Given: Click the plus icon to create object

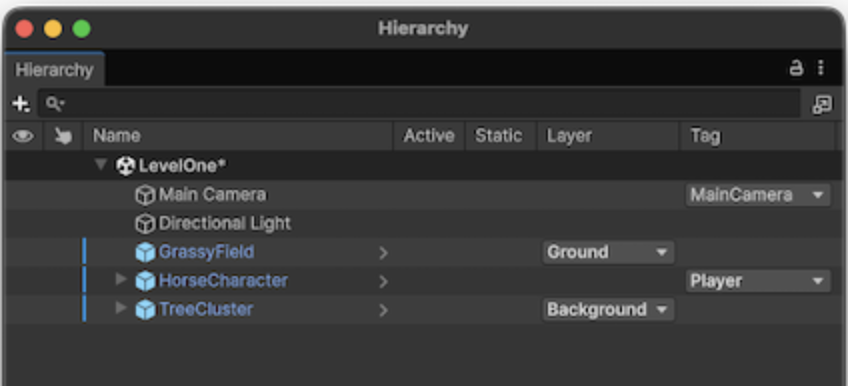Looking at the screenshot, I should [21, 104].
